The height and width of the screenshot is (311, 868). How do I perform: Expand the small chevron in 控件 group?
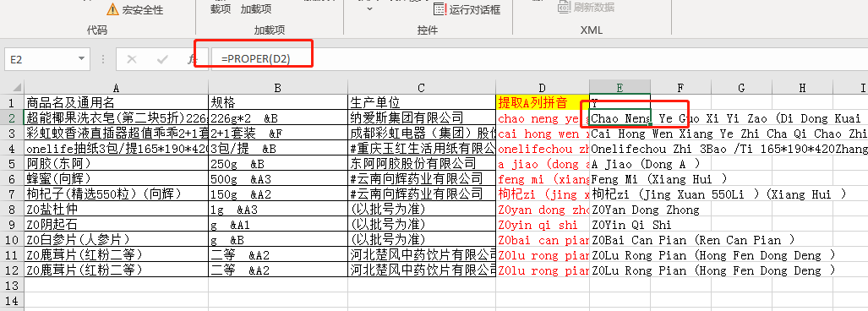(x=370, y=8)
